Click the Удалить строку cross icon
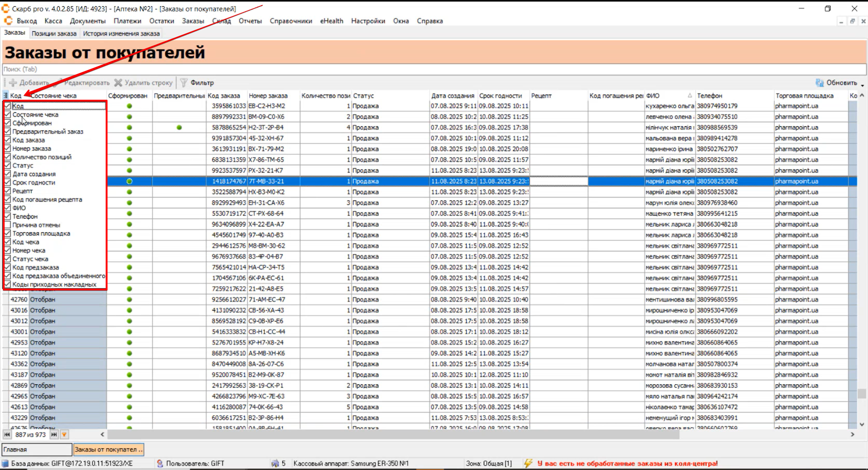 click(x=119, y=83)
